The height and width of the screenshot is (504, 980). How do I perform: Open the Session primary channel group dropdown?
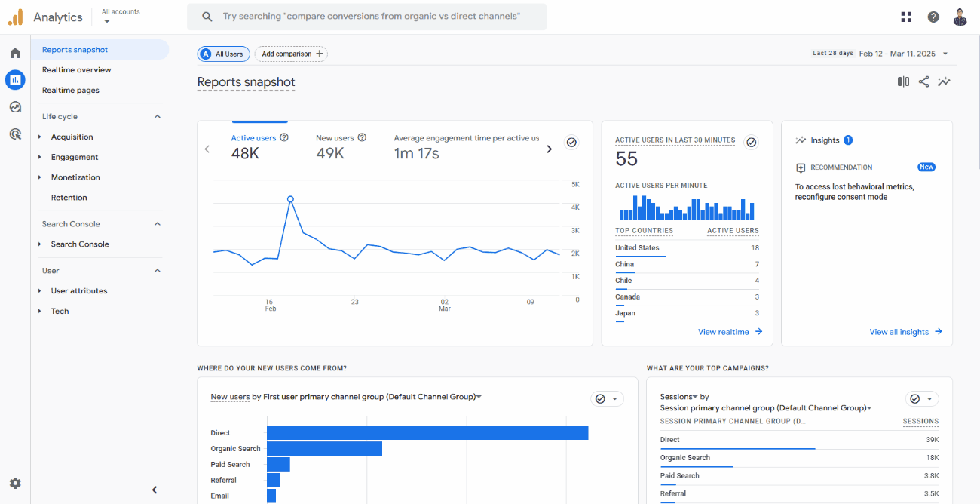coord(766,408)
